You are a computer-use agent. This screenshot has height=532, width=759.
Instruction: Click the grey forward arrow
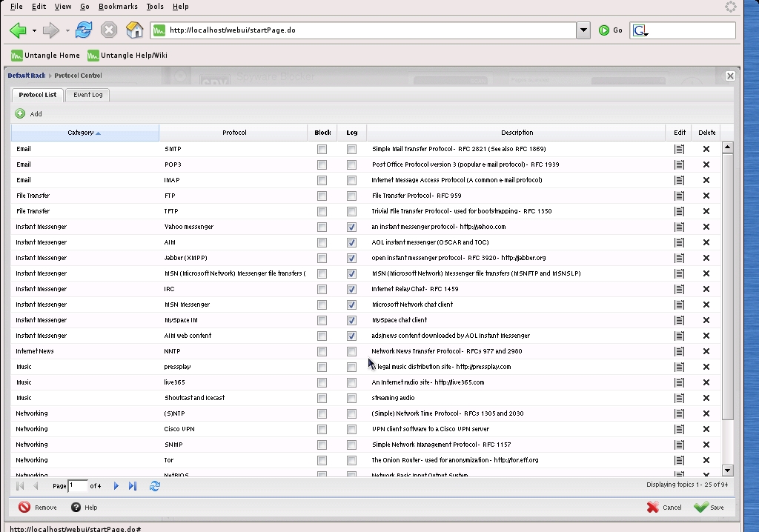(51, 30)
